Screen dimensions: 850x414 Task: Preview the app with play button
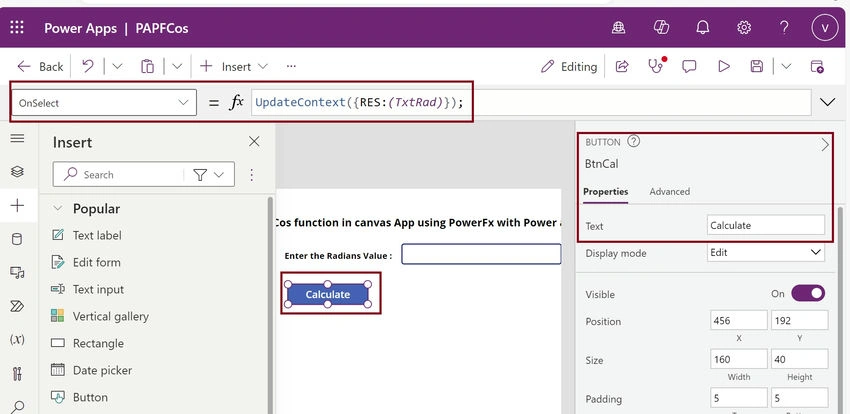click(x=724, y=66)
